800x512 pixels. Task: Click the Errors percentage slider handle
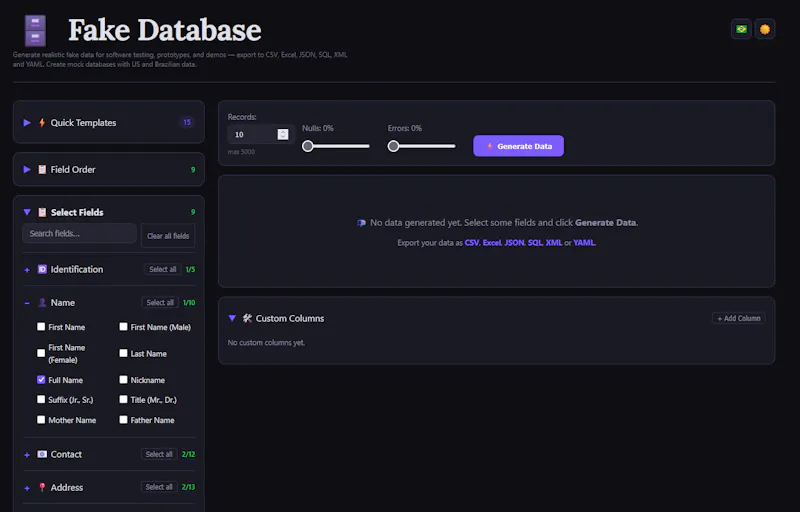(x=393, y=146)
